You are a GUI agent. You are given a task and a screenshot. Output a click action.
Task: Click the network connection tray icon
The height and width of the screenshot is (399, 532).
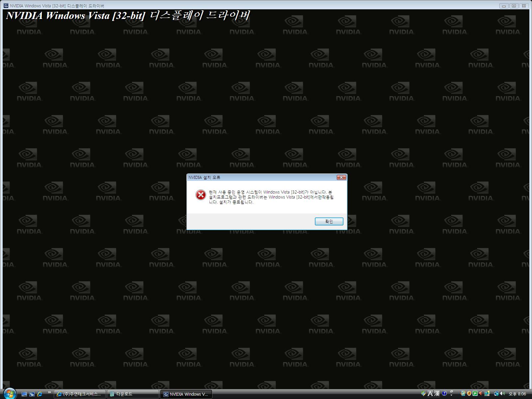(496, 394)
